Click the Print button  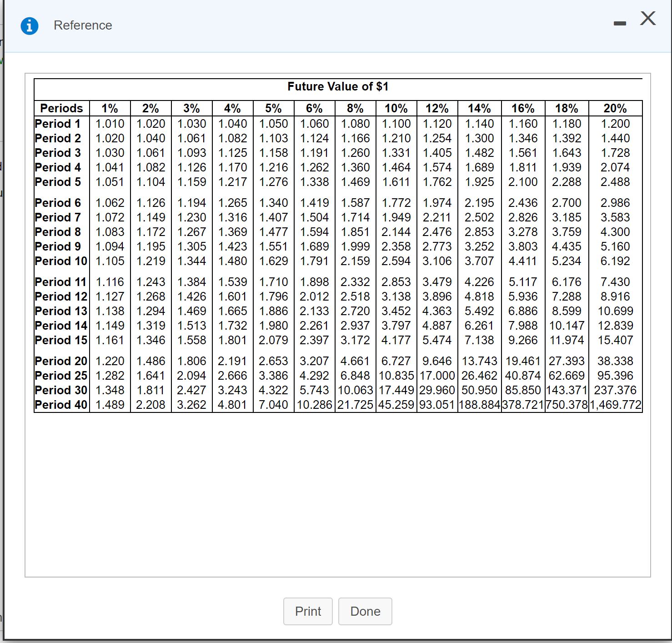pyautogui.click(x=308, y=611)
